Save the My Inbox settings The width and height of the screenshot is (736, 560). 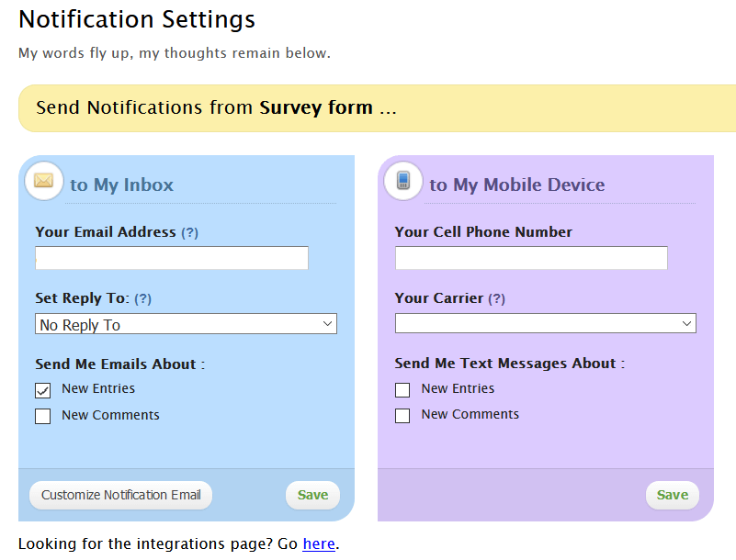pyautogui.click(x=312, y=495)
